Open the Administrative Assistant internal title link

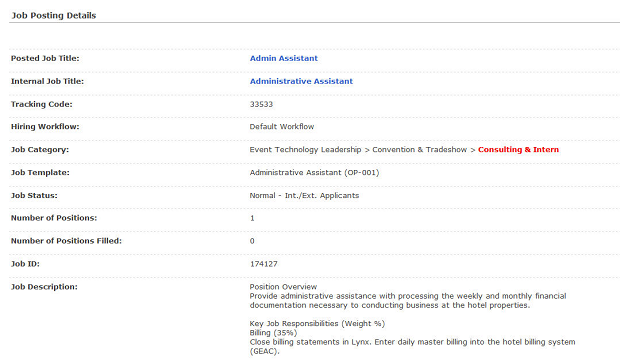coord(301,81)
